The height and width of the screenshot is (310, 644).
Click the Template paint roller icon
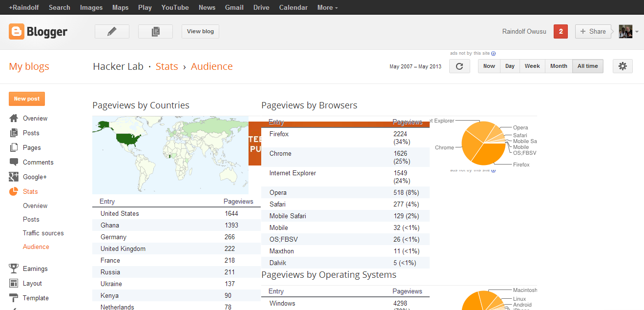14,298
